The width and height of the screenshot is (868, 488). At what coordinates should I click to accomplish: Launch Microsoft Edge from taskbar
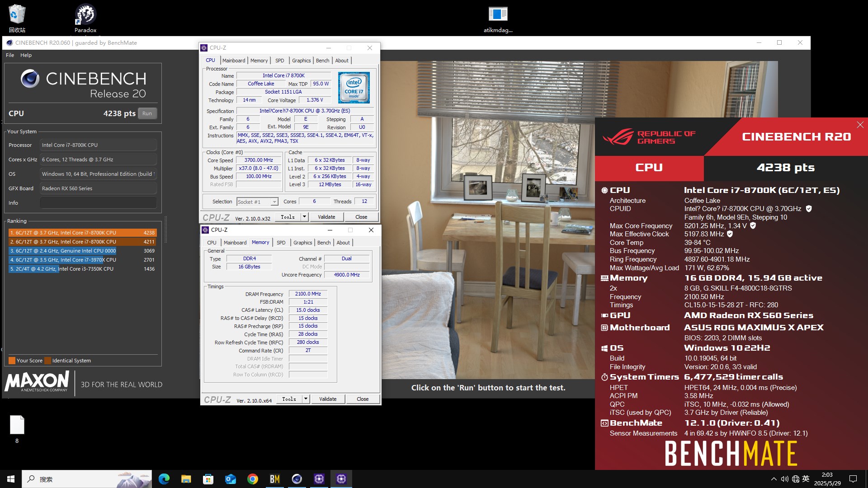[x=164, y=479]
